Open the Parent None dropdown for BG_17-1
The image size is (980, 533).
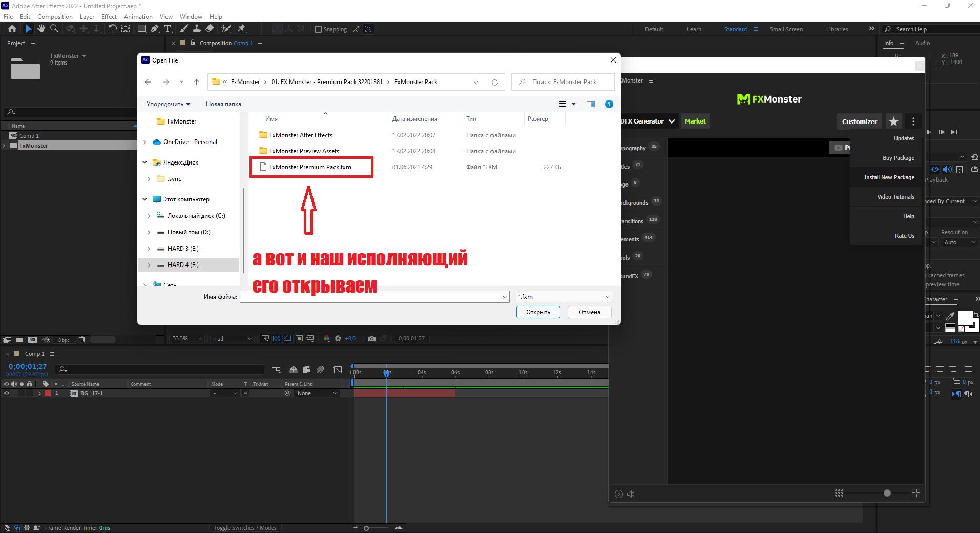click(318, 393)
